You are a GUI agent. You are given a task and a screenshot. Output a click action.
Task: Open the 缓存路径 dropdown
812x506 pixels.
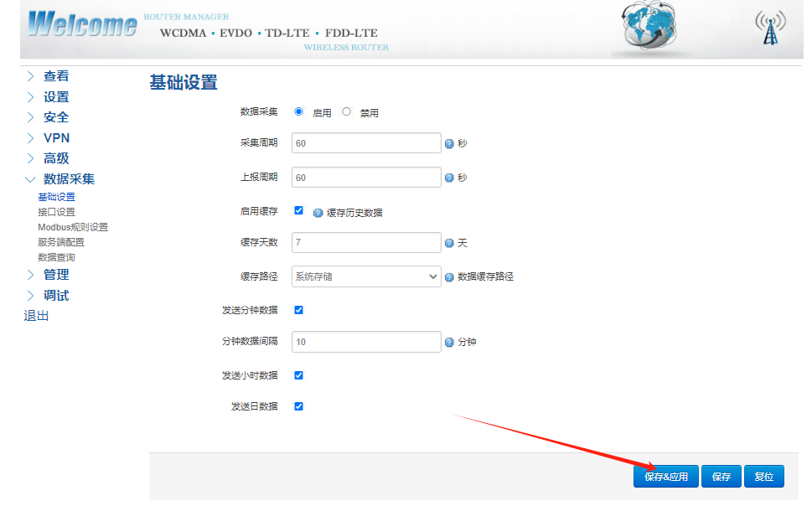pos(366,276)
